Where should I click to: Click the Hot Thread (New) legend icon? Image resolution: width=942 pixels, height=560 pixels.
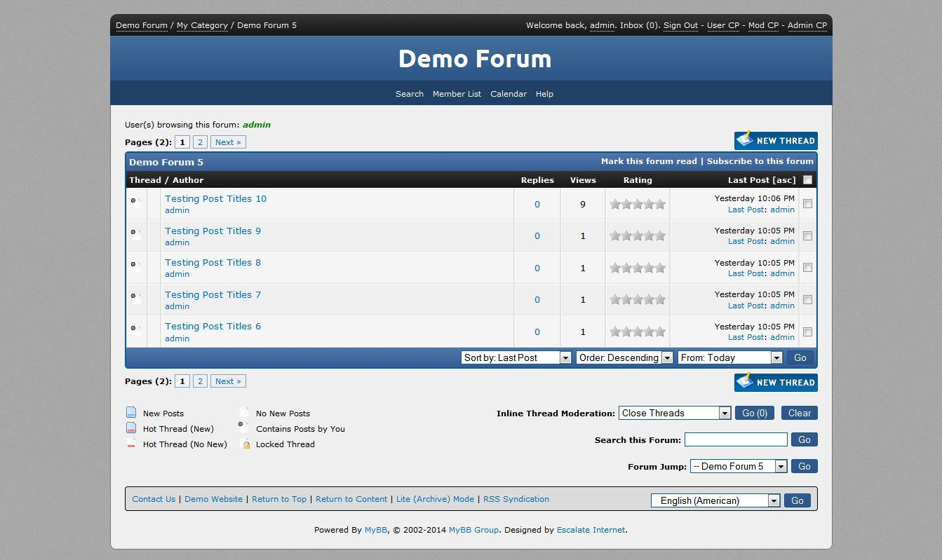click(x=131, y=428)
